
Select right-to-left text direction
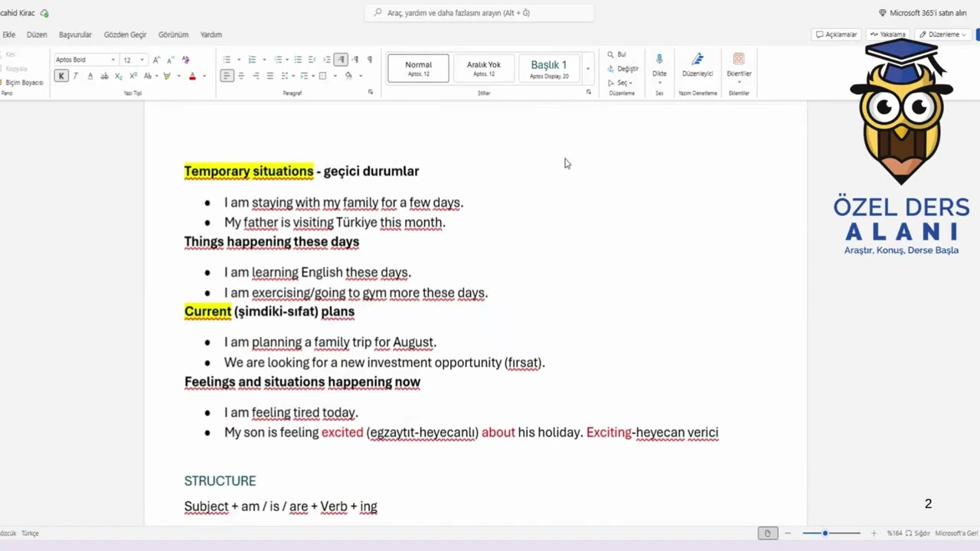355,60
